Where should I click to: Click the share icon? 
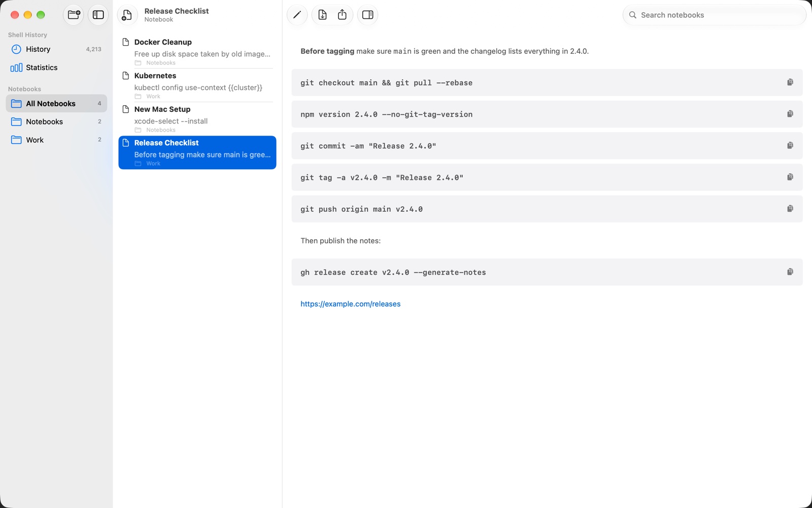click(x=343, y=15)
